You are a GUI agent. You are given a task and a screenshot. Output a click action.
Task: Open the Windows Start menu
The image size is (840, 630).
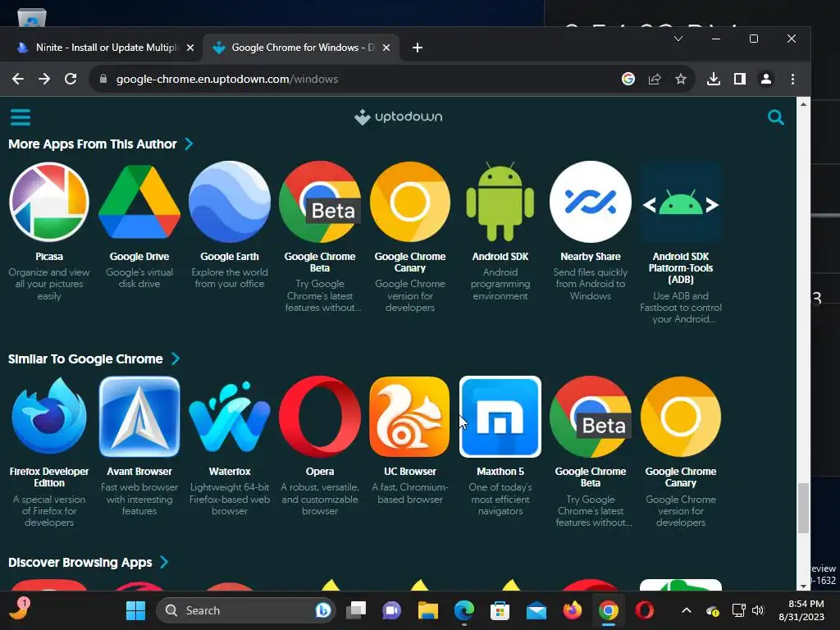point(135,610)
